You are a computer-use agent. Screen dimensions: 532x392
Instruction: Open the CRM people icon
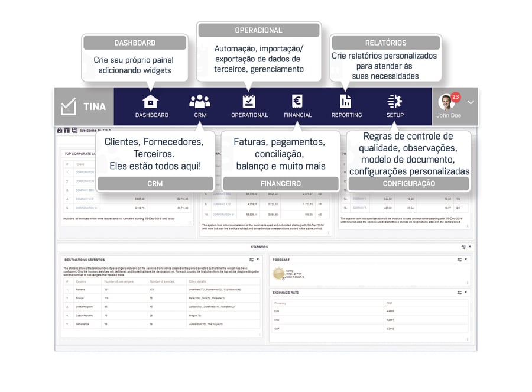(200, 101)
